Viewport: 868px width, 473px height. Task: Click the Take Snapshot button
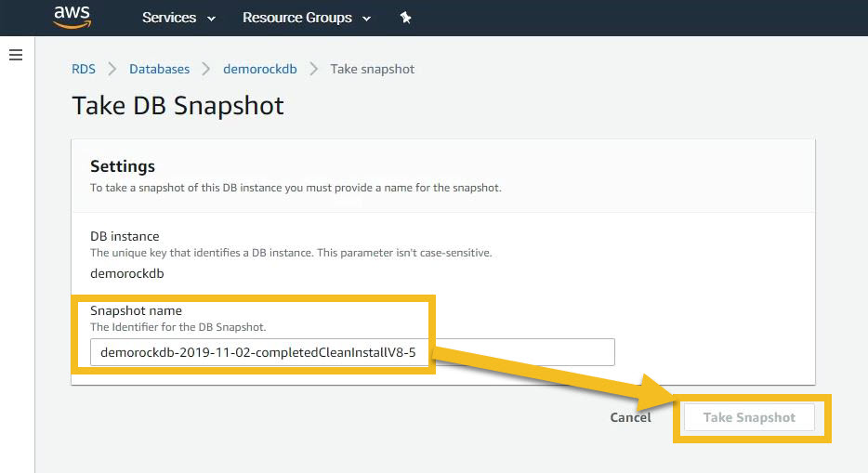pos(750,417)
